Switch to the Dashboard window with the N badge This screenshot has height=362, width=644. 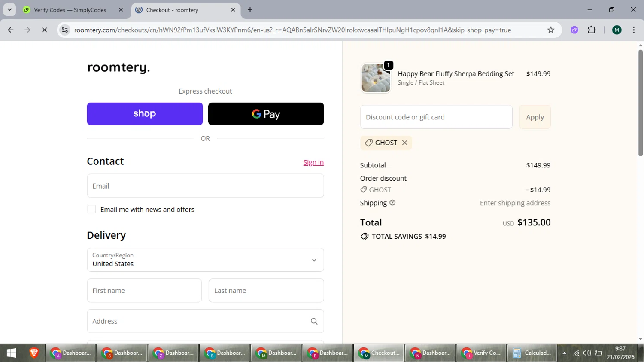430,353
